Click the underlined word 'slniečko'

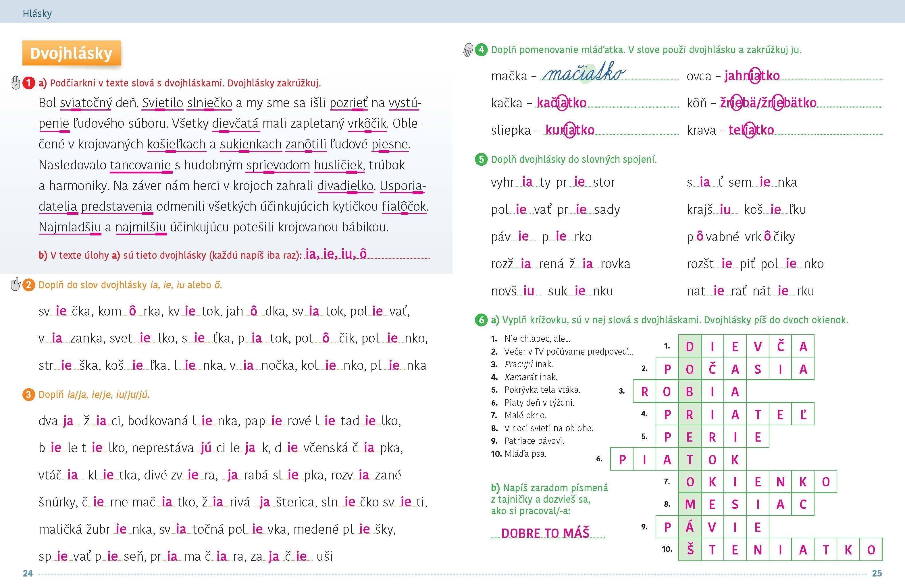tap(209, 103)
